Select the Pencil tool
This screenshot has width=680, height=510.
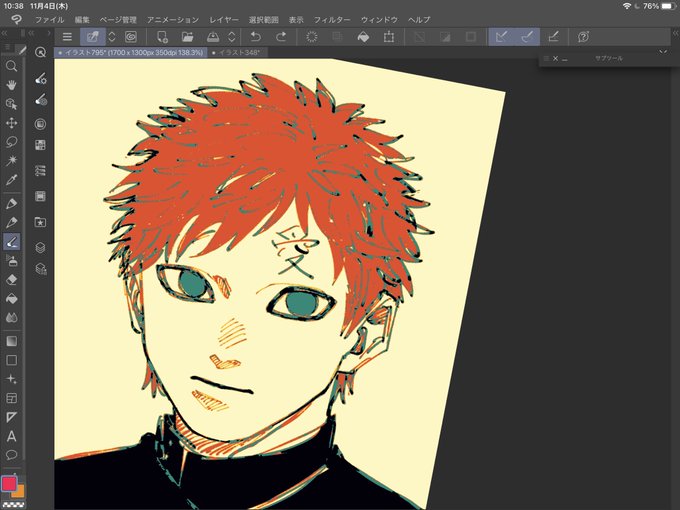click(x=11, y=222)
